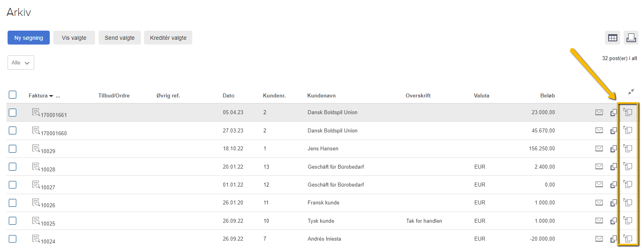The image size is (644, 247).
Task: Click the 'Ny søgning' button
Action: coord(29,38)
